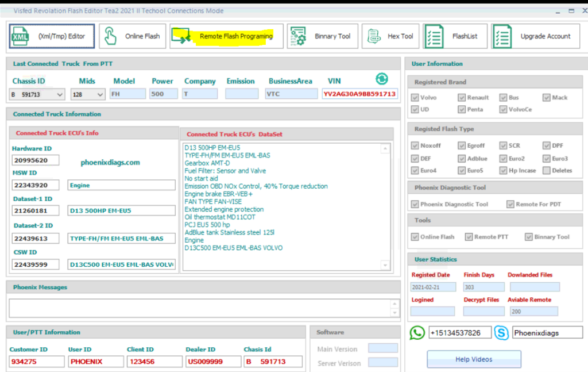Select 'PCJ EU5 500 hp' dataset line

coord(207,225)
